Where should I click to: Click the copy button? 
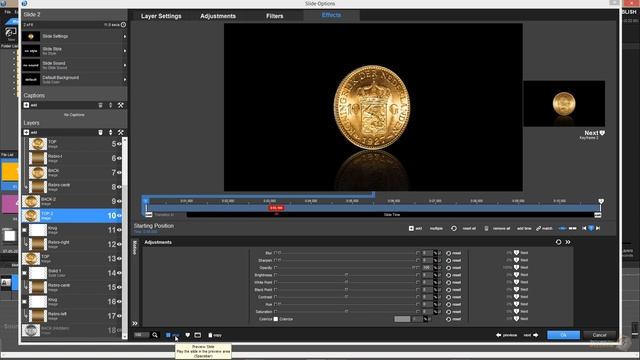pos(215,335)
